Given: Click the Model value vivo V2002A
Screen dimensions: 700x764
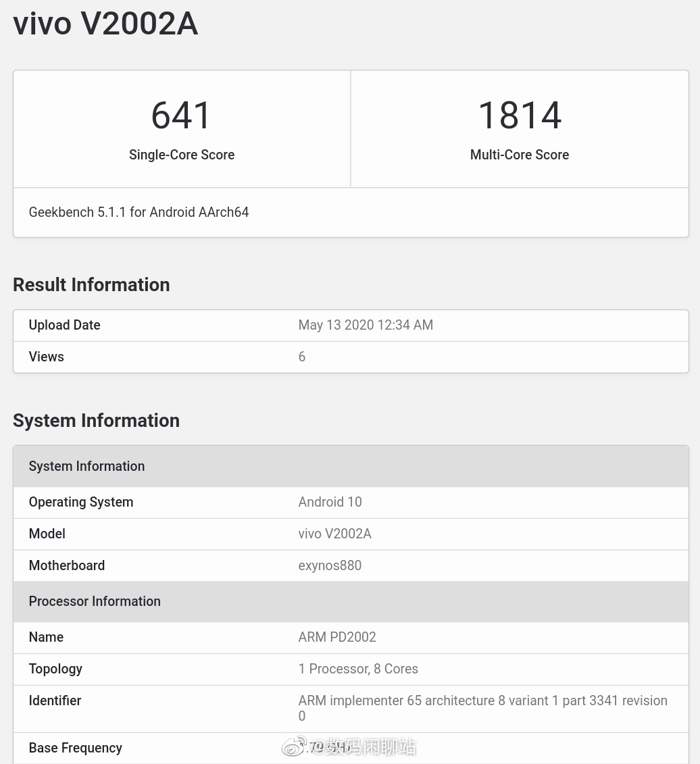Looking at the screenshot, I should 334,534.
